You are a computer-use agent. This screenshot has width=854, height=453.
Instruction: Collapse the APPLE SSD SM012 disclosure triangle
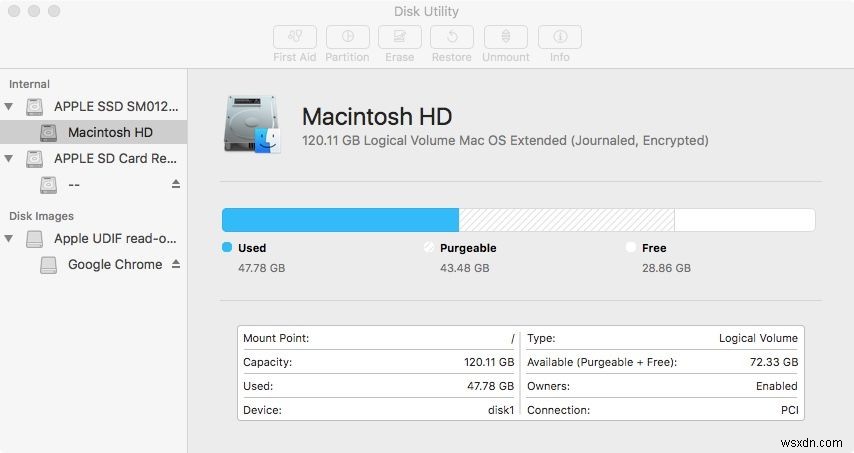pos(9,106)
